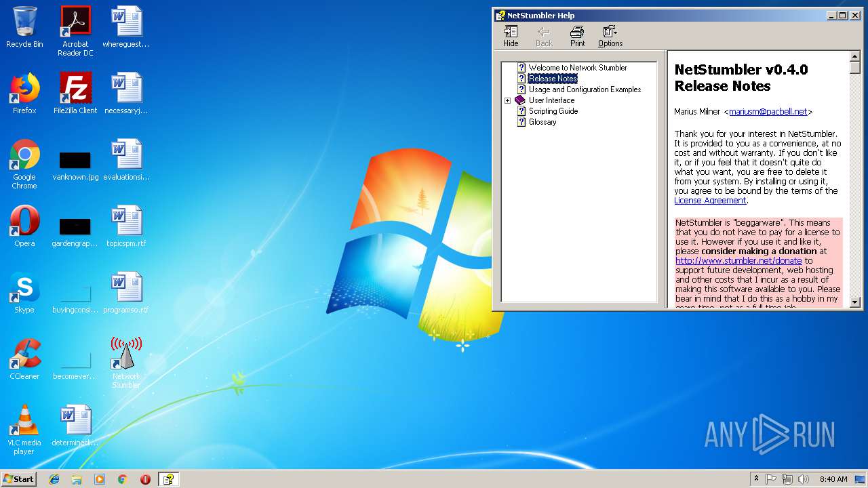Open the network tray icon
Viewport: 868px width, 488px height.
click(787, 479)
